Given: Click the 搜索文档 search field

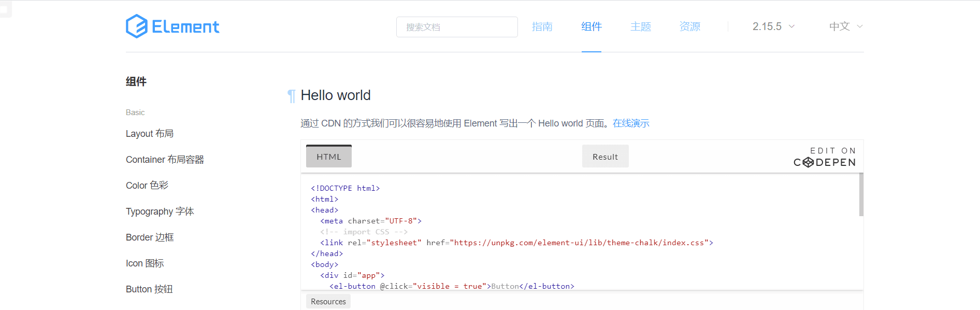Looking at the screenshot, I should [x=456, y=27].
